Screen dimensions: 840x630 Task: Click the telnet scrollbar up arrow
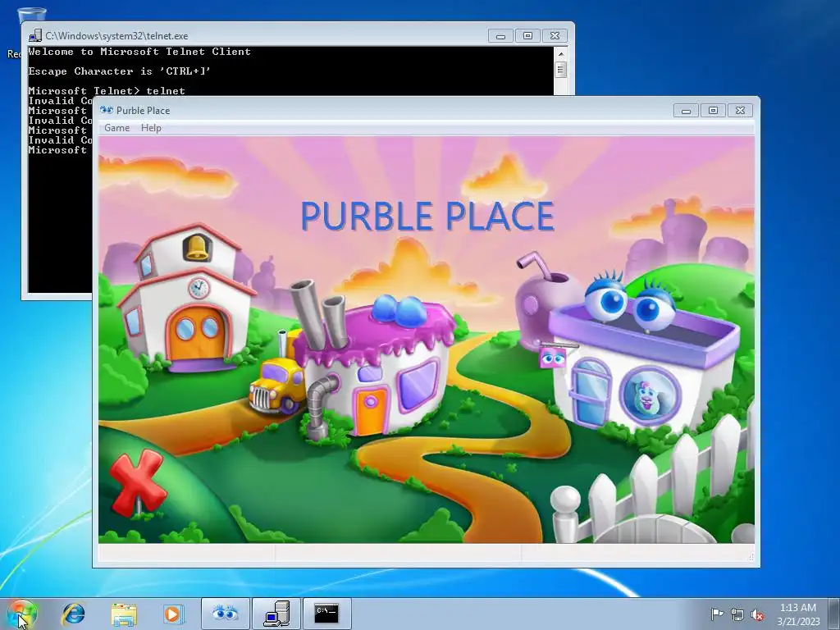click(x=561, y=53)
